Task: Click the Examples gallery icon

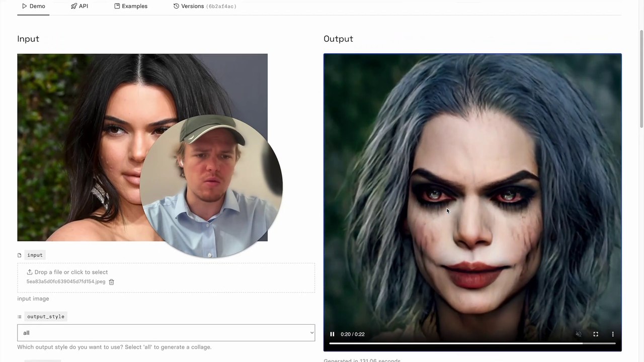Action: click(117, 6)
